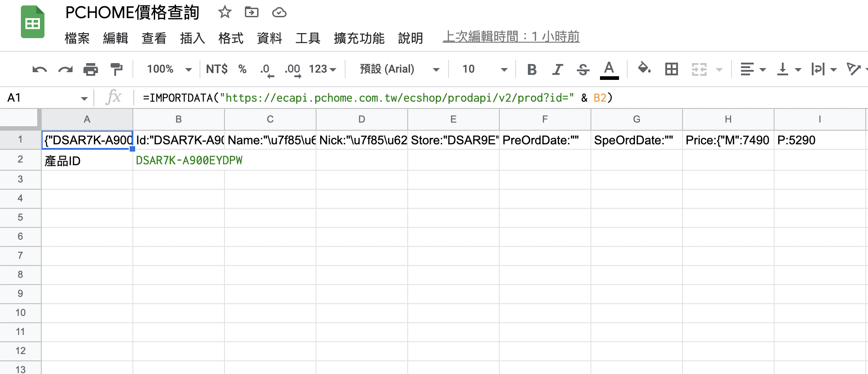Select column C header
This screenshot has height=374, width=868.
(270, 119)
